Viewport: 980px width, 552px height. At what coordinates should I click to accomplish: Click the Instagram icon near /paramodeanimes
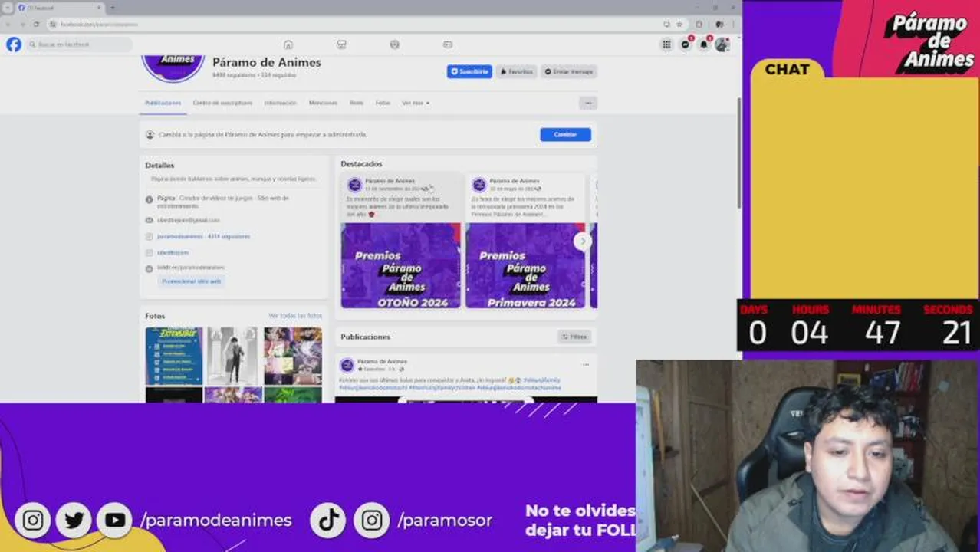32,521
